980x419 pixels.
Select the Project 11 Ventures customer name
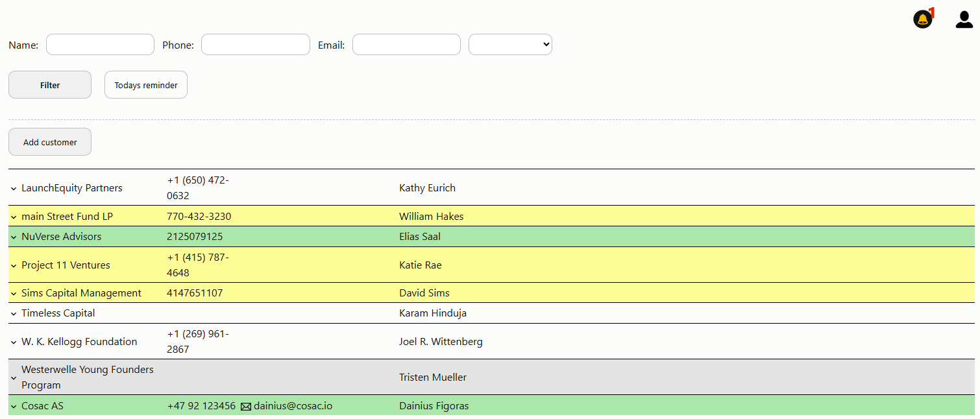[x=66, y=265]
